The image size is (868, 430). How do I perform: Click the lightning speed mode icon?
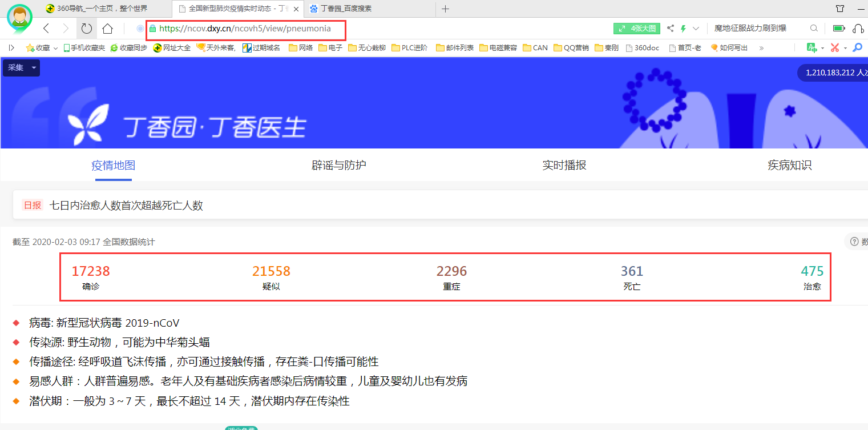pyautogui.click(x=683, y=29)
